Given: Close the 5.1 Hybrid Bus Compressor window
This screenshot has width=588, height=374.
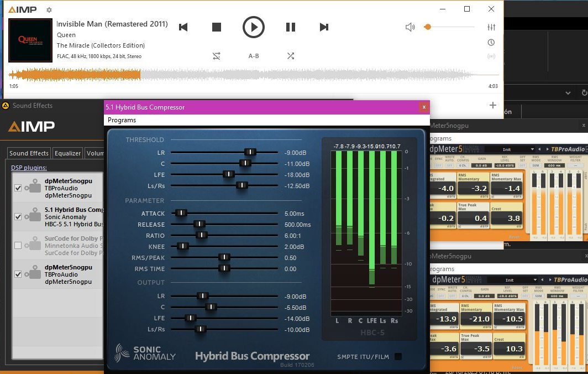Looking at the screenshot, I should click(424, 107).
